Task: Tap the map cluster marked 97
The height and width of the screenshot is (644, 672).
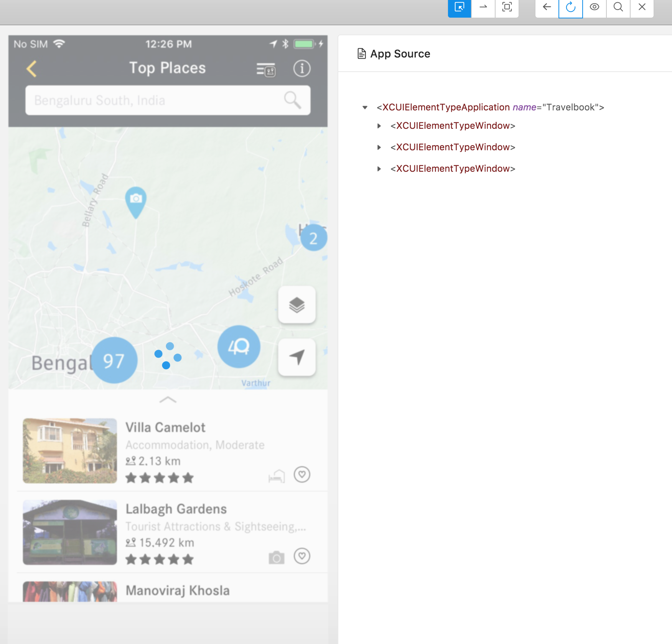Action: (x=114, y=360)
